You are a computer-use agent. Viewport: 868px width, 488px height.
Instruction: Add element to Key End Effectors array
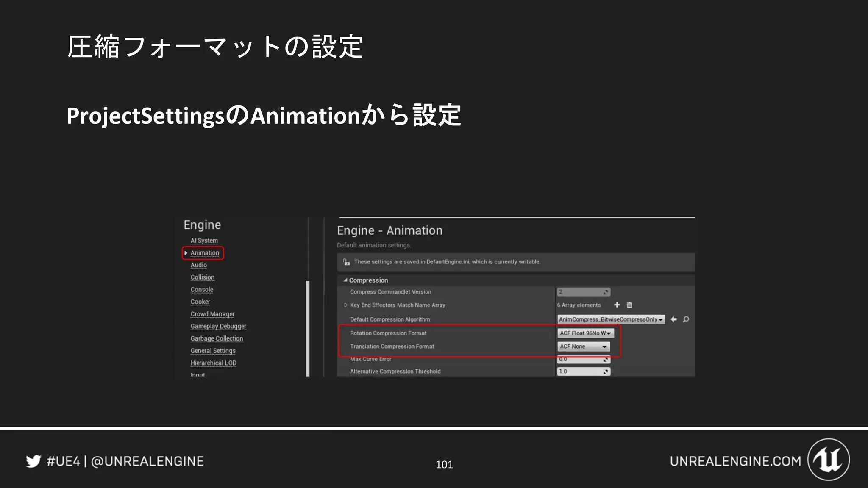(x=617, y=305)
